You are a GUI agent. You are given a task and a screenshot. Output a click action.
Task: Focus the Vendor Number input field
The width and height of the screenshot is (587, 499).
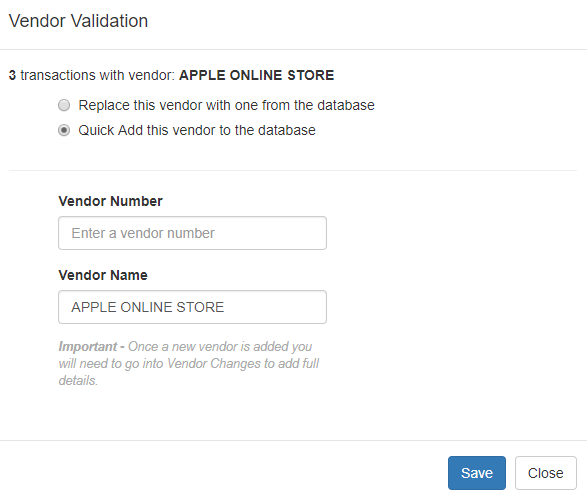coord(192,233)
